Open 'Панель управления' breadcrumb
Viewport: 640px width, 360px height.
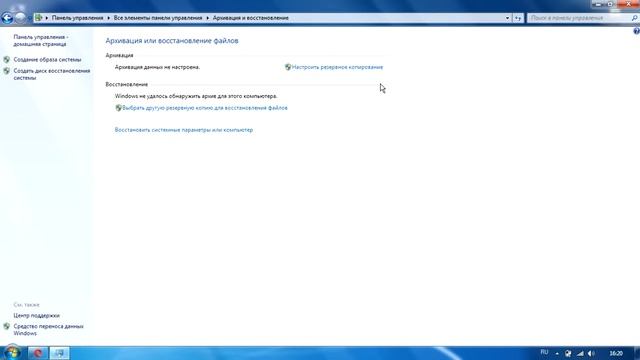(x=77, y=18)
